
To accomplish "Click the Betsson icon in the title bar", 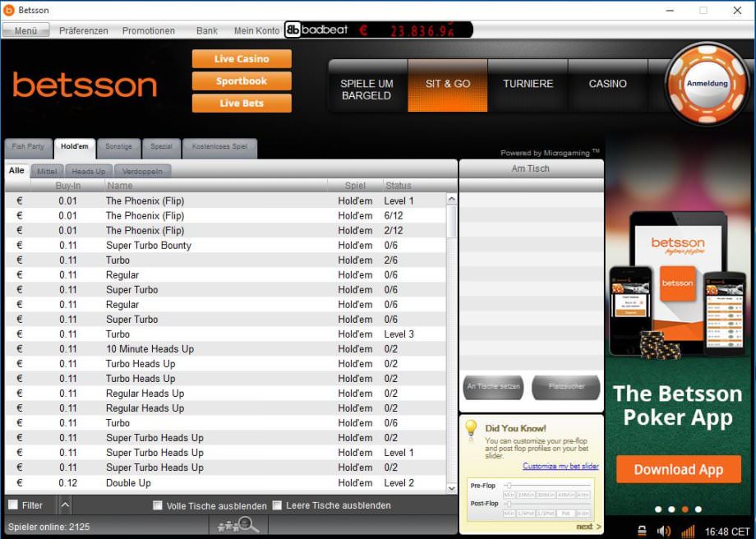I will pos(9,10).
